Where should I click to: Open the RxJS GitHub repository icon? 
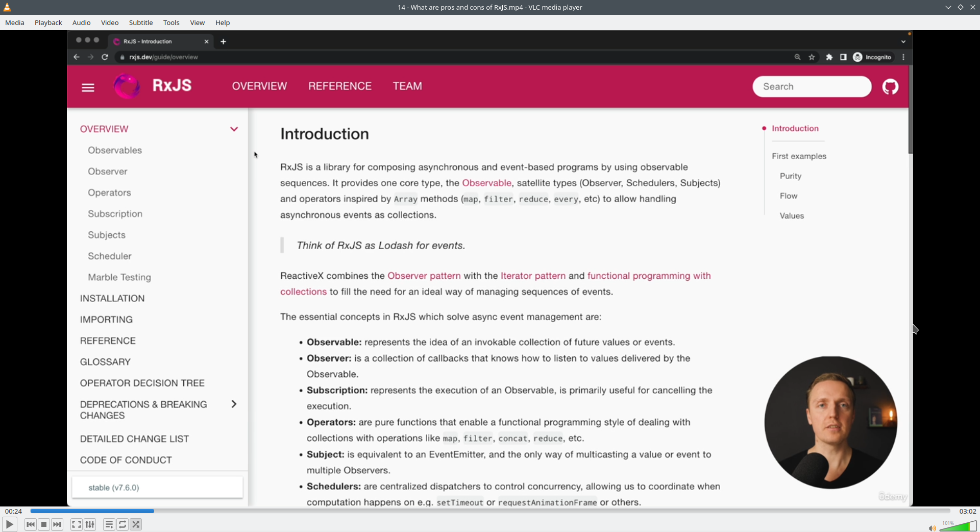(x=891, y=87)
